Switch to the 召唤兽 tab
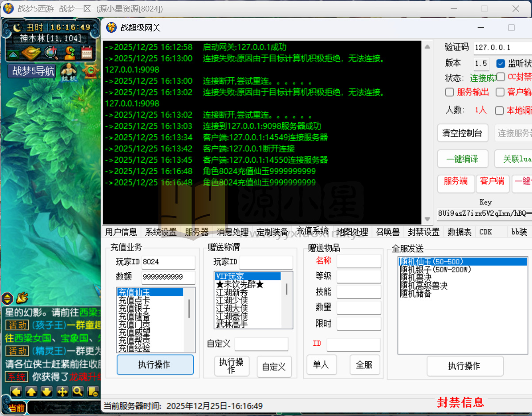The image size is (532, 416). click(x=388, y=231)
